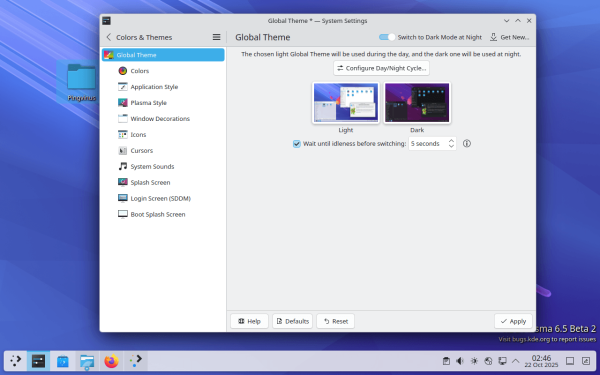Toggle Switch to Dark Mode at Night

(x=386, y=37)
